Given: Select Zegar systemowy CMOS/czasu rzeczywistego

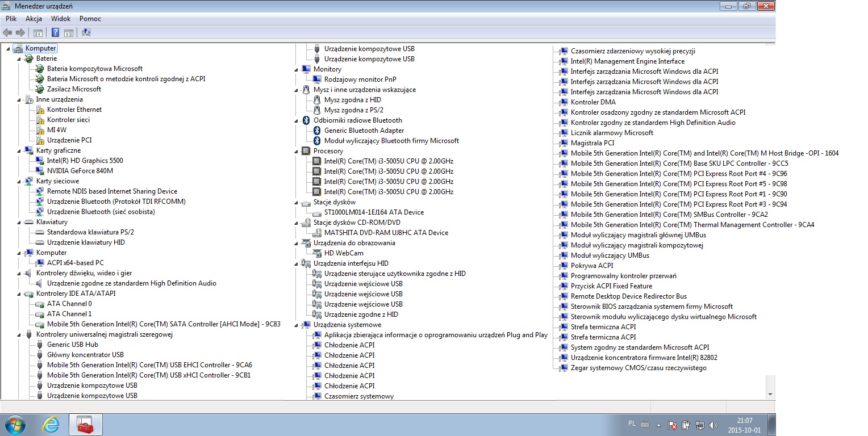Looking at the screenshot, I should (639, 368).
